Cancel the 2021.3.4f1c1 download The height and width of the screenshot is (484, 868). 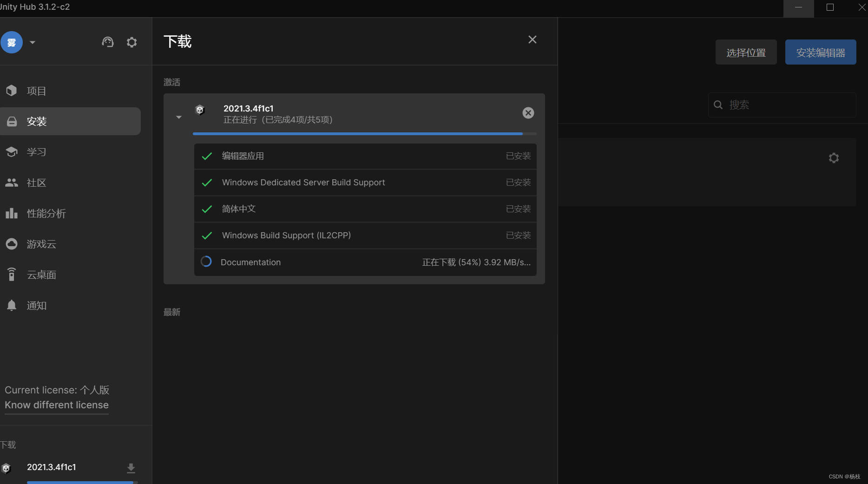(x=528, y=113)
